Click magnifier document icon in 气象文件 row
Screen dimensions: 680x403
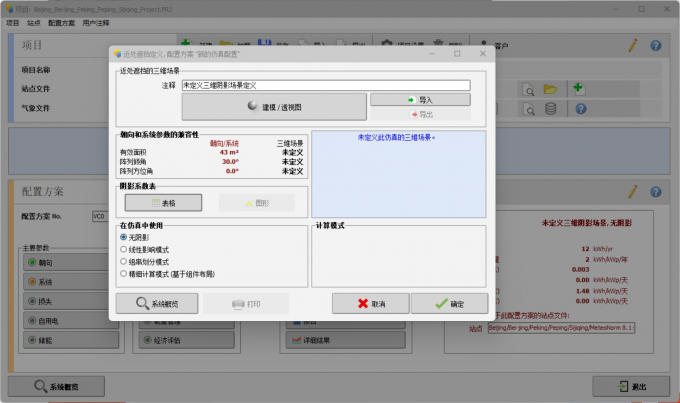pyautogui.click(x=529, y=109)
